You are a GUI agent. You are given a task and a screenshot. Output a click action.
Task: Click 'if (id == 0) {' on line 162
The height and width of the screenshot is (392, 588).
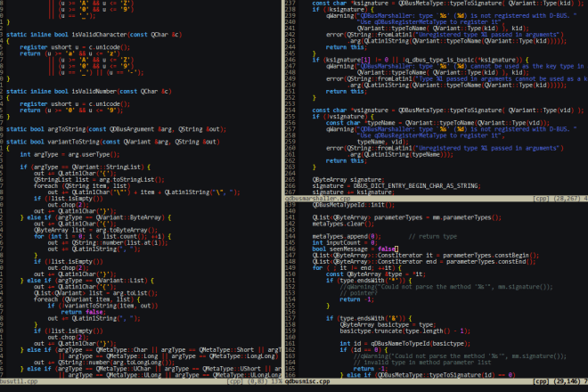pos(363,349)
